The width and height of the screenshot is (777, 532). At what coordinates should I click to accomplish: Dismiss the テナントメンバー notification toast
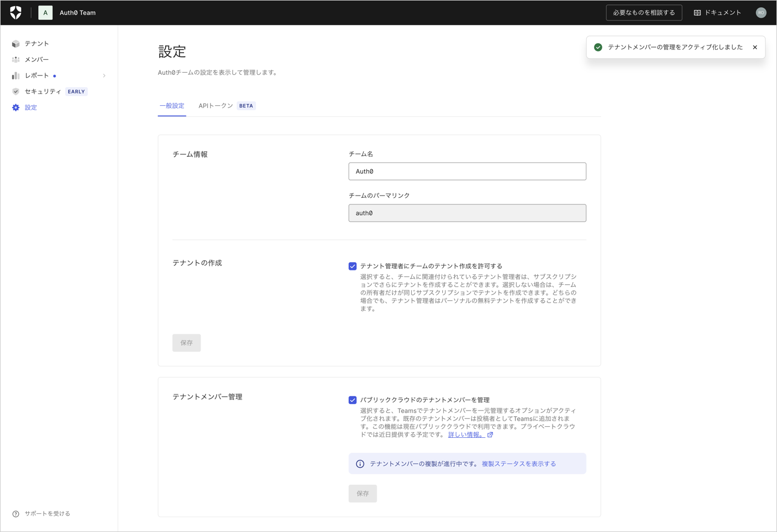coord(755,47)
